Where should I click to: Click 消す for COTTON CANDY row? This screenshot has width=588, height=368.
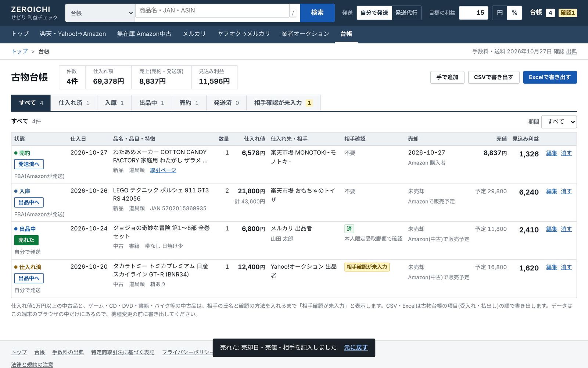tap(566, 153)
